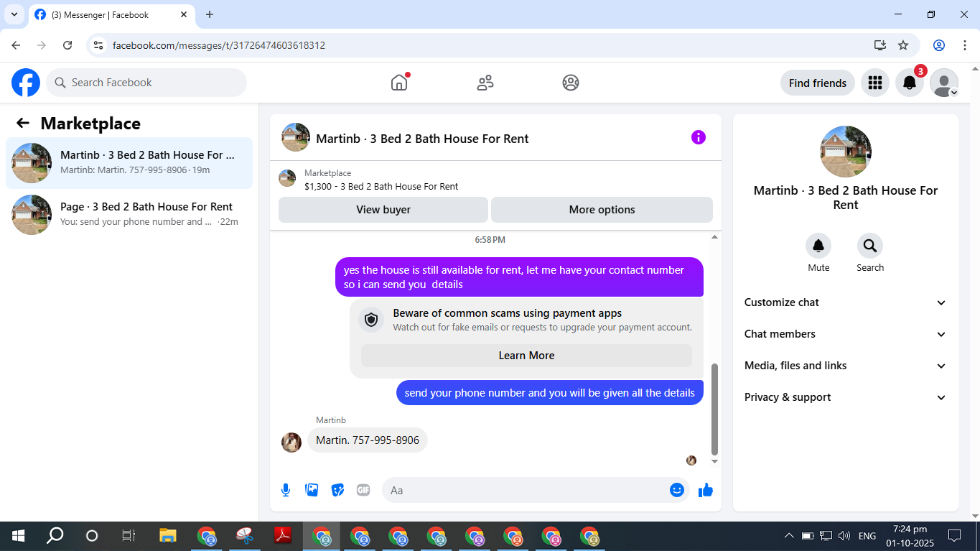Open Chrome's three-dot menu
Screen dimensions: 980x551
click(965, 45)
